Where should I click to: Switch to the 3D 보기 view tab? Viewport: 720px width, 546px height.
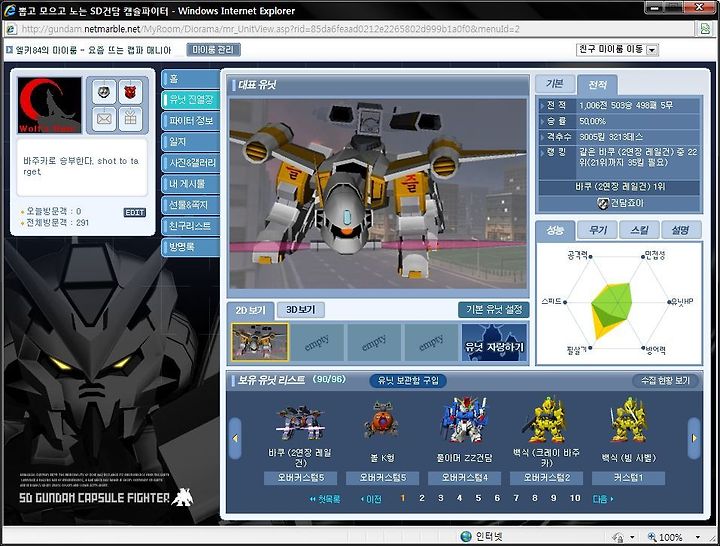pyautogui.click(x=301, y=310)
